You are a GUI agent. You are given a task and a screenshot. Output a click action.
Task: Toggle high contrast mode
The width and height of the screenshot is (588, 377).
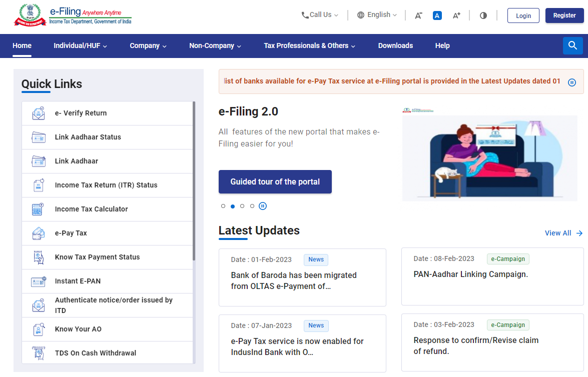click(x=483, y=15)
